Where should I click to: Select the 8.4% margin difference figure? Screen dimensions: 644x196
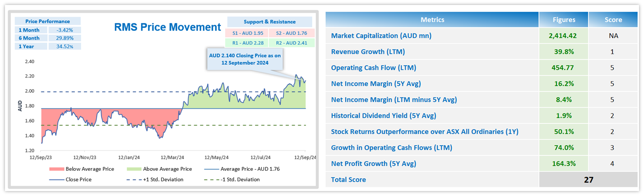[564, 100]
